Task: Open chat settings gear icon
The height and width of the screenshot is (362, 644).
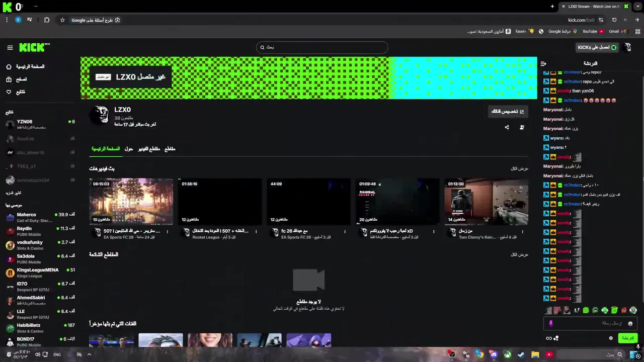Action: click(x=611, y=338)
